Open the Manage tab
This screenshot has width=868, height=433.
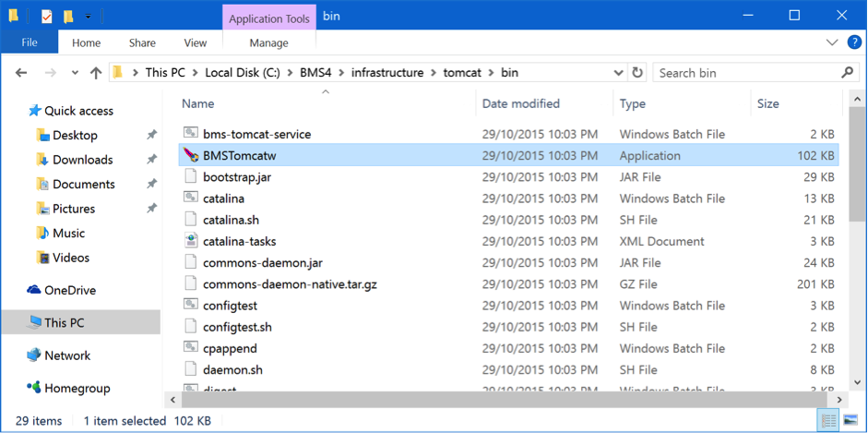(269, 42)
